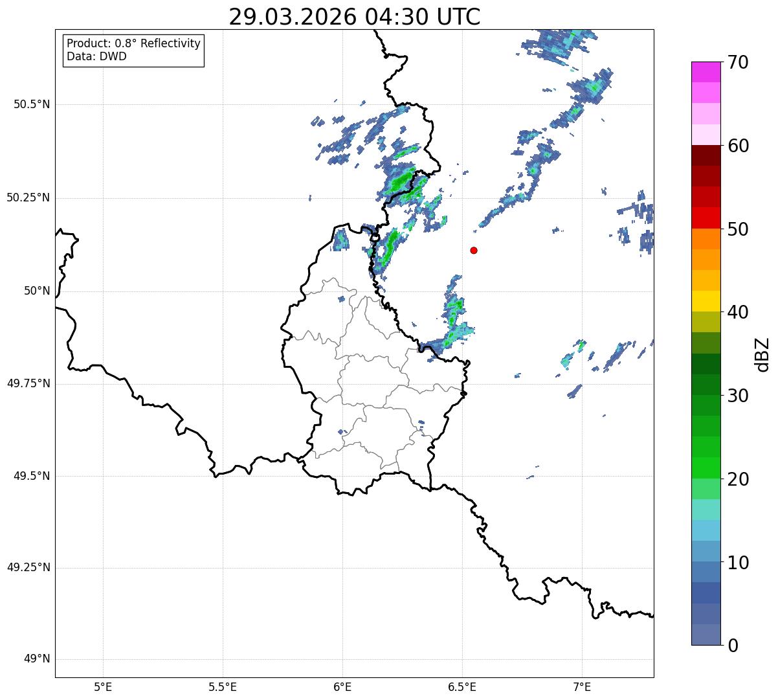Click the 49.75°N latitude label
Screen dimensions: 778x700
(28, 383)
